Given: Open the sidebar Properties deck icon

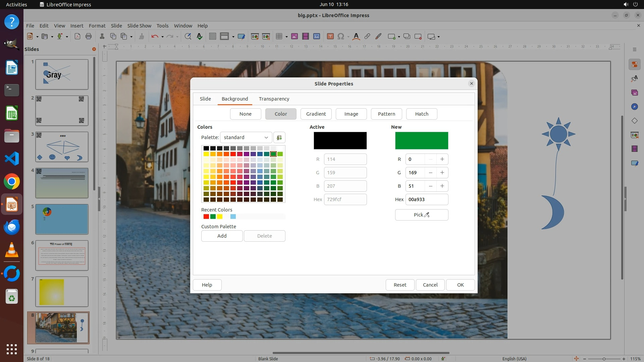Looking at the screenshot, I should 634,64.
